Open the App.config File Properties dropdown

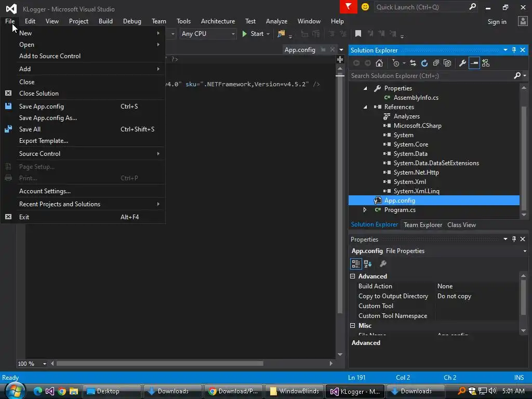tap(525, 251)
